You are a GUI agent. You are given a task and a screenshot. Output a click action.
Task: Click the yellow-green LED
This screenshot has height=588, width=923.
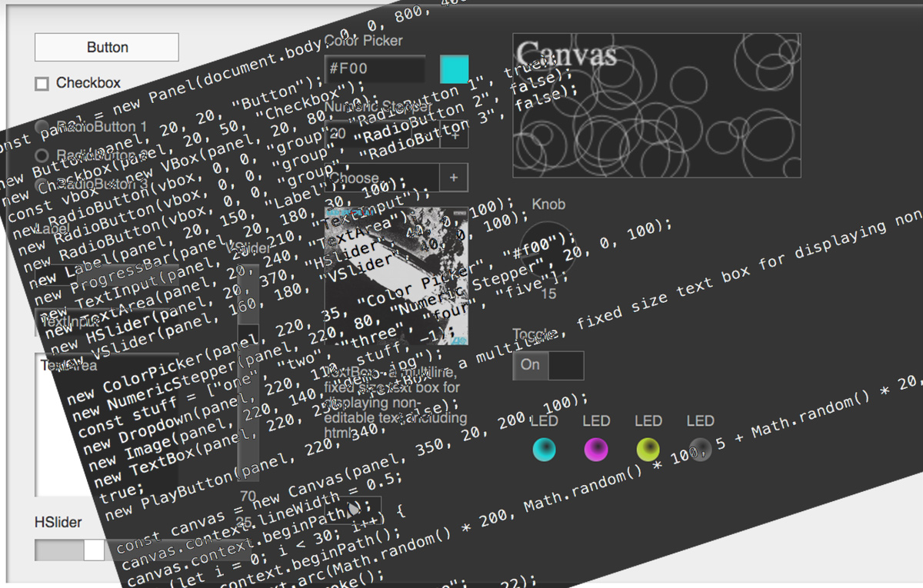(x=648, y=449)
